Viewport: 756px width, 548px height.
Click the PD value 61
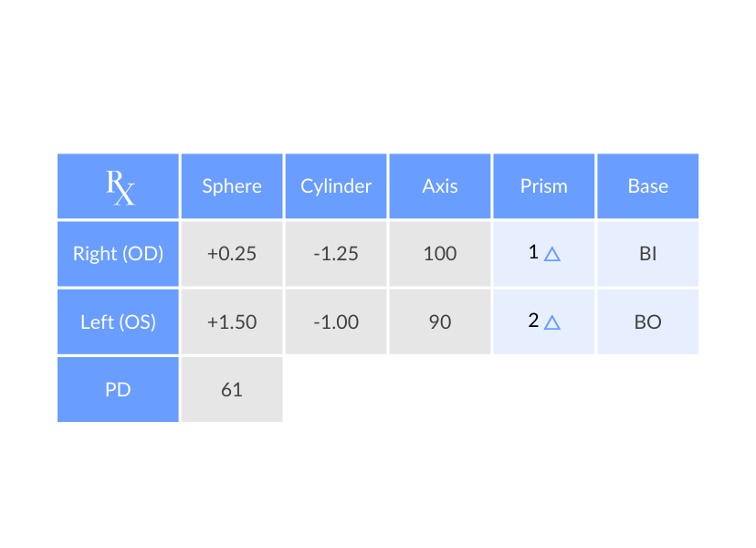tap(232, 390)
